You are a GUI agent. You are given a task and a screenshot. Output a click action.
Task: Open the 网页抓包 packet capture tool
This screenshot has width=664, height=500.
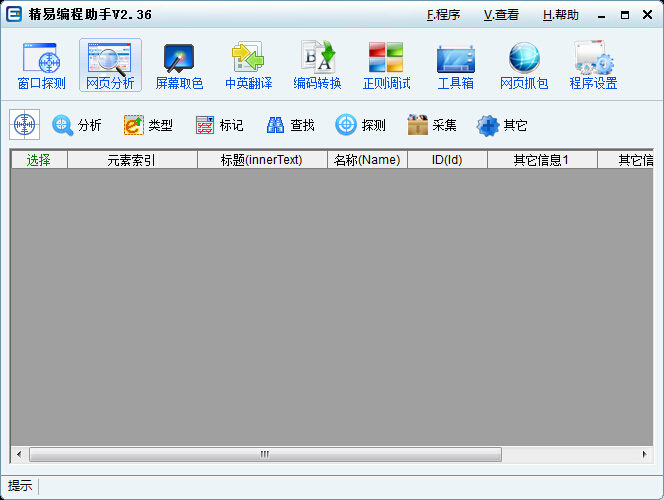point(524,65)
